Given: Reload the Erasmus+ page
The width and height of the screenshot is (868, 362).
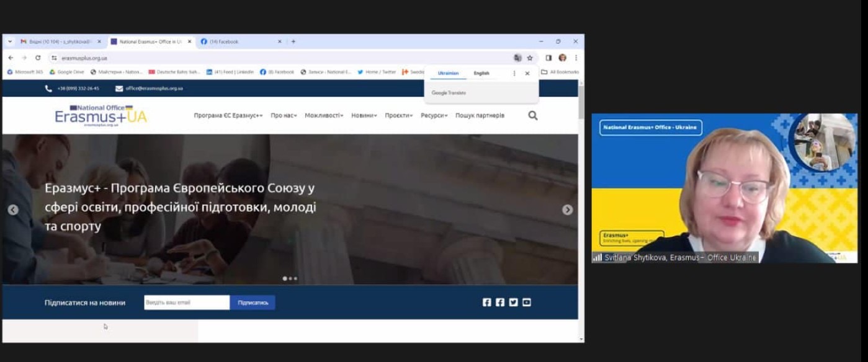Looking at the screenshot, I should click(x=38, y=58).
